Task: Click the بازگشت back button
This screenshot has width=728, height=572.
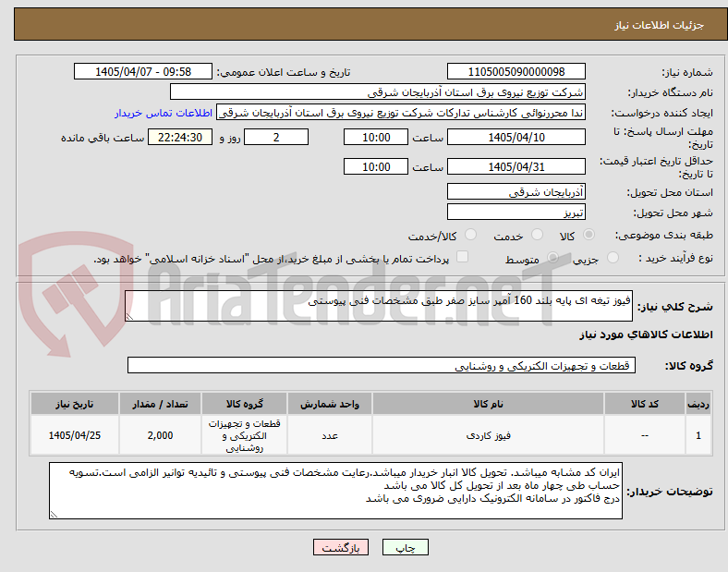Action: pos(341,548)
